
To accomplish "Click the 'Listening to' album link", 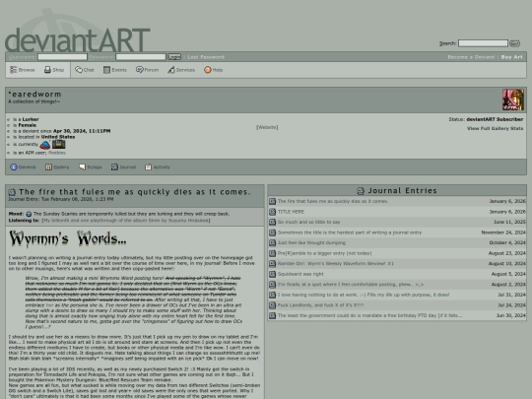I will click(x=126, y=221).
